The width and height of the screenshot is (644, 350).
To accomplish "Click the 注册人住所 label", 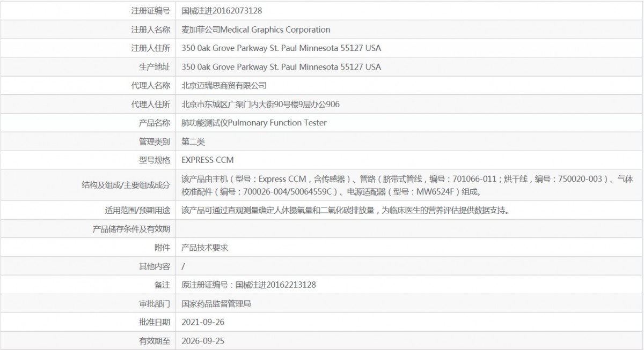I will (x=151, y=48).
